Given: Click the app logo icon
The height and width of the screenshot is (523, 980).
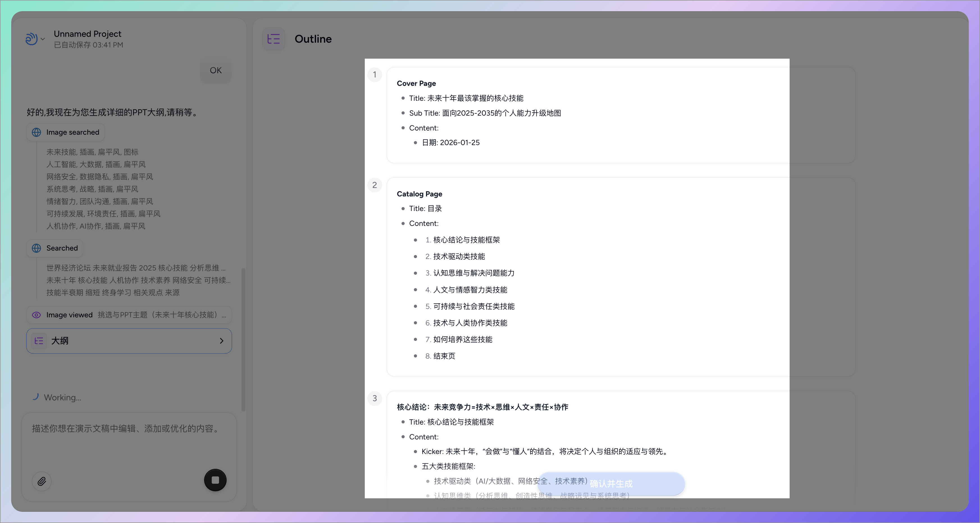Looking at the screenshot, I should pos(31,39).
